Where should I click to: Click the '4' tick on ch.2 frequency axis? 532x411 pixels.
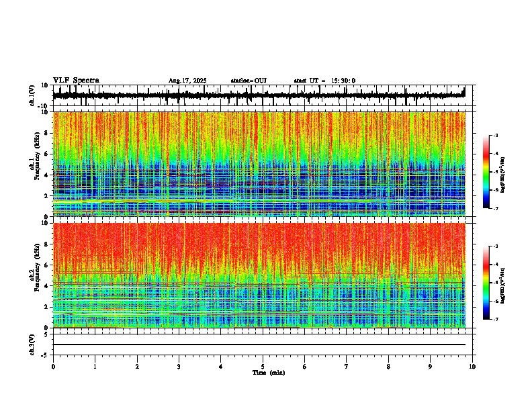coord(47,286)
